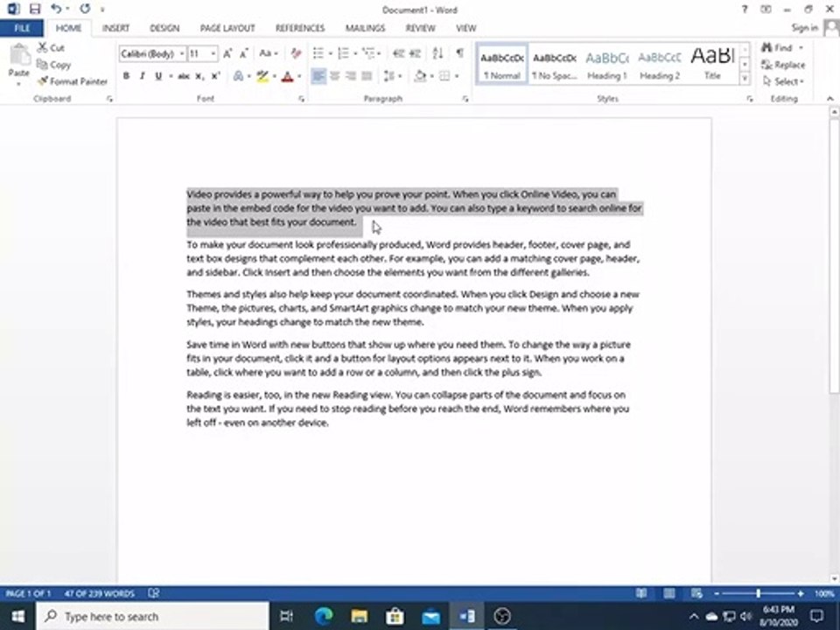Open Microsoft Edge from taskbar
Image resolution: width=840 pixels, height=630 pixels.
pos(323,616)
